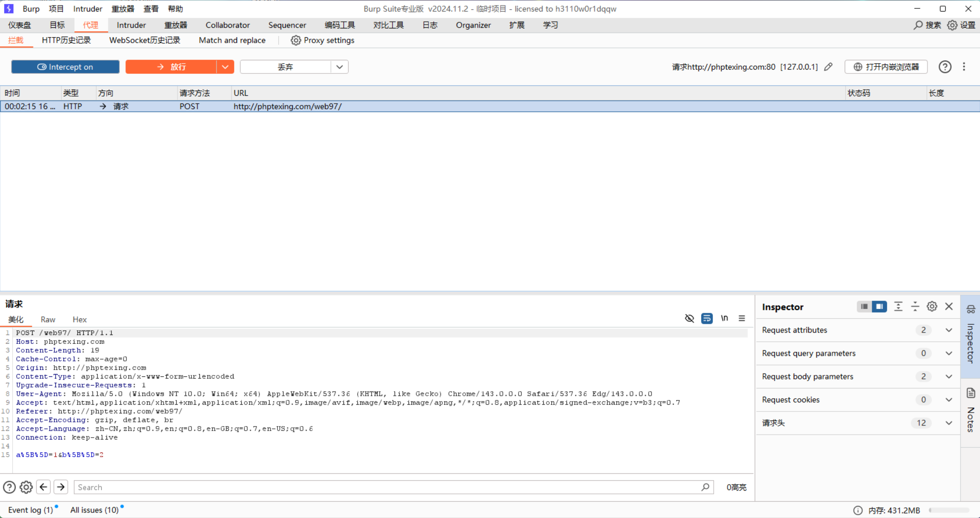Click the request editor hamburger menu icon

coord(742,319)
